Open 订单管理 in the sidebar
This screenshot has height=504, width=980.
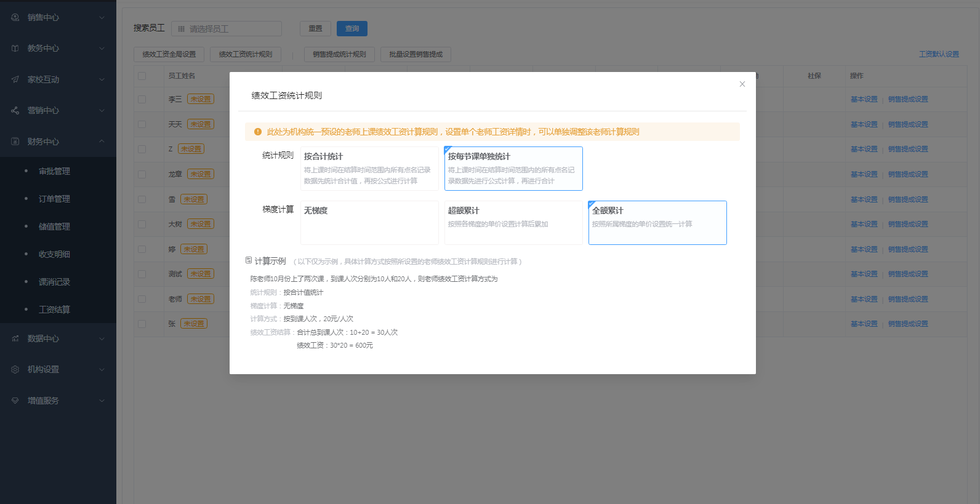pos(54,199)
